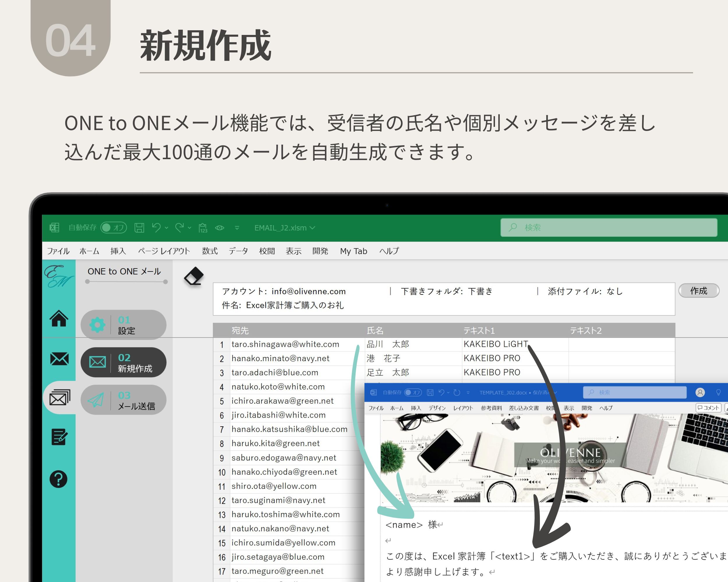Open the notepad edit sidebar icon

pyautogui.click(x=59, y=436)
